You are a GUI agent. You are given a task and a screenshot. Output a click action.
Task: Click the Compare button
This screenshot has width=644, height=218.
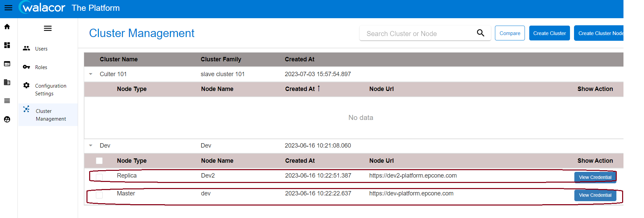(x=510, y=33)
